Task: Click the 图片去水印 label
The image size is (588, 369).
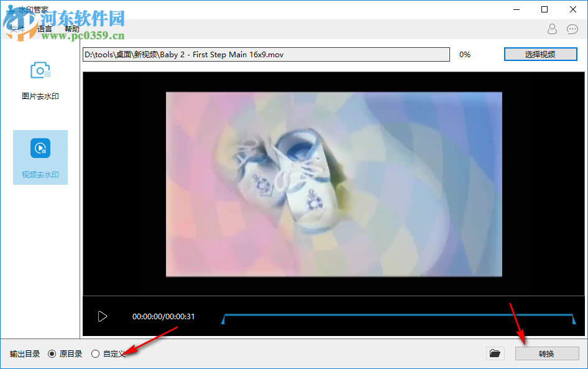Action: (40, 96)
